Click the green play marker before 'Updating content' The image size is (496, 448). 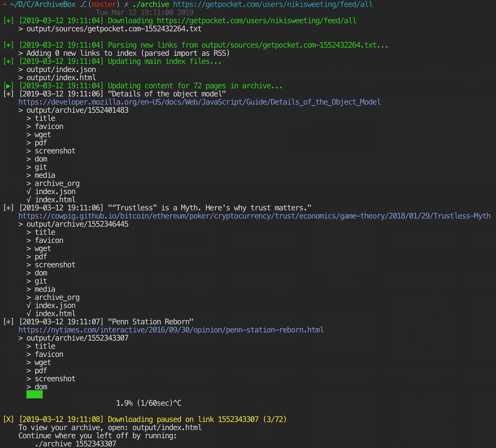click(x=8, y=86)
